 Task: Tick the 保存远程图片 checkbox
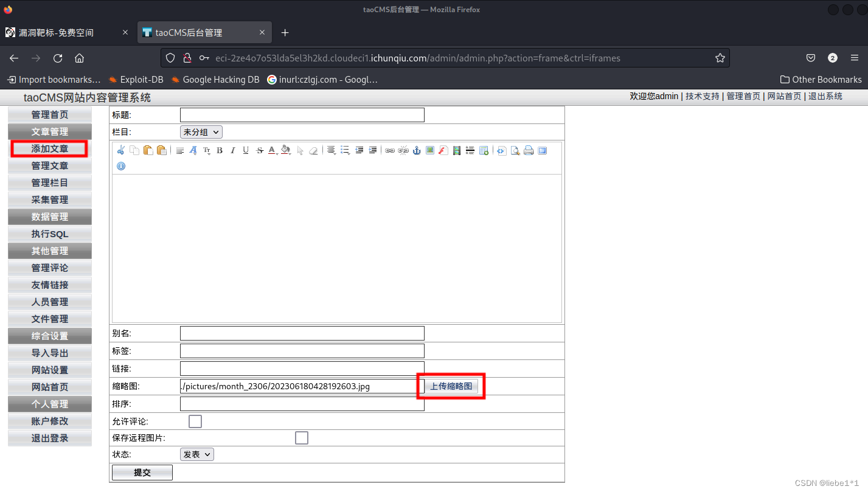pos(302,438)
